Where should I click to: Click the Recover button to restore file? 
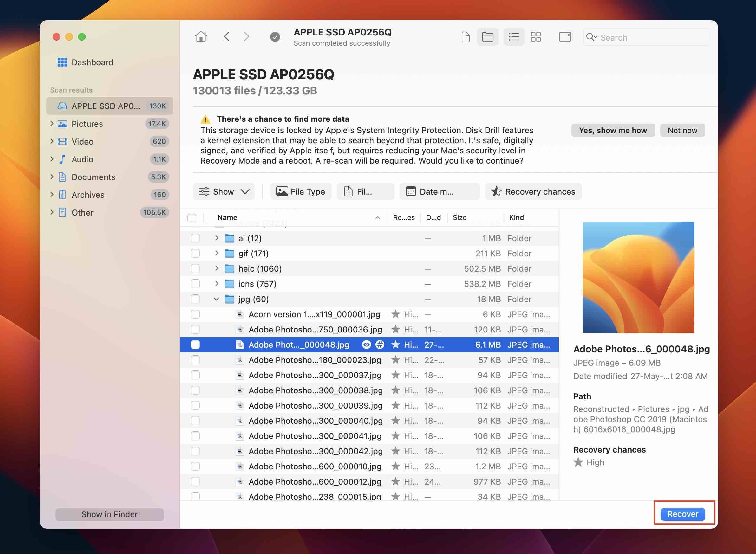[683, 513]
